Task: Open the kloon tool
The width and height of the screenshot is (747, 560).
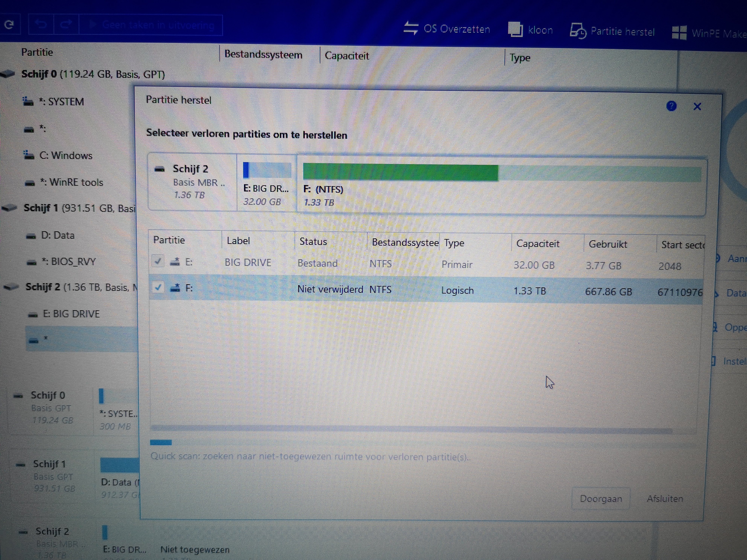Action: [530, 30]
